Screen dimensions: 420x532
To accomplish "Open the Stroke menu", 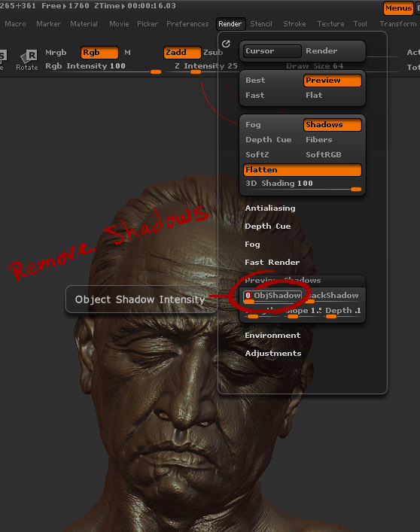I will pos(294,24).
